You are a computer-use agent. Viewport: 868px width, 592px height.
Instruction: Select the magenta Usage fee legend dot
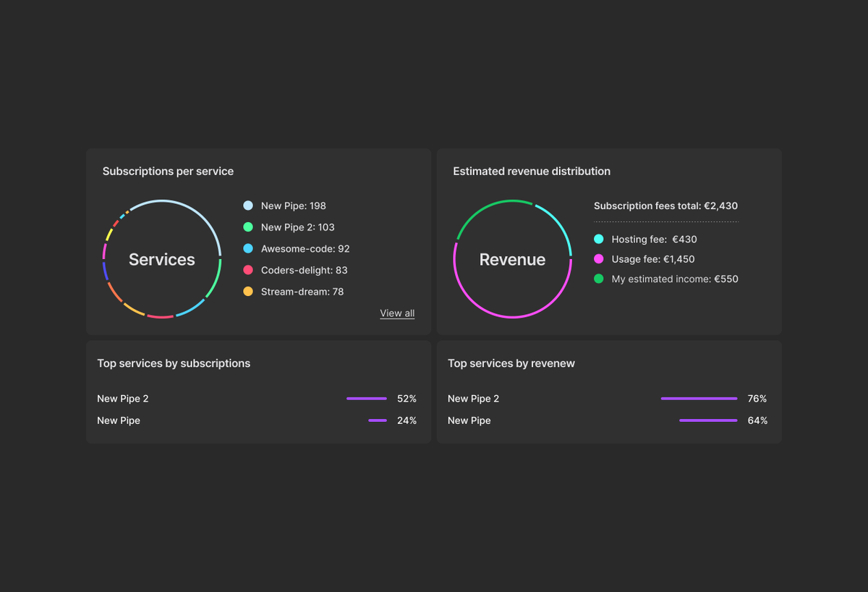[x=598, y=259]
